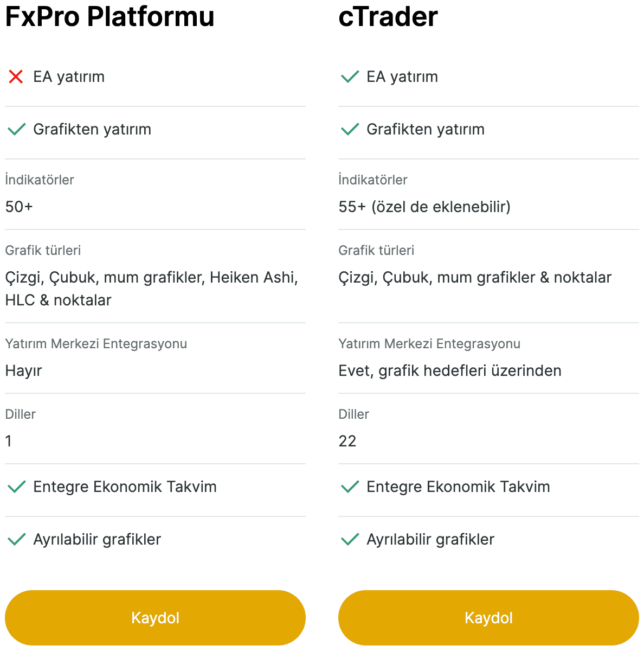Click FxPro Ayrılabilir grafikler checkmark
Screen dimensions: 644x652
[x=17, y=539]
